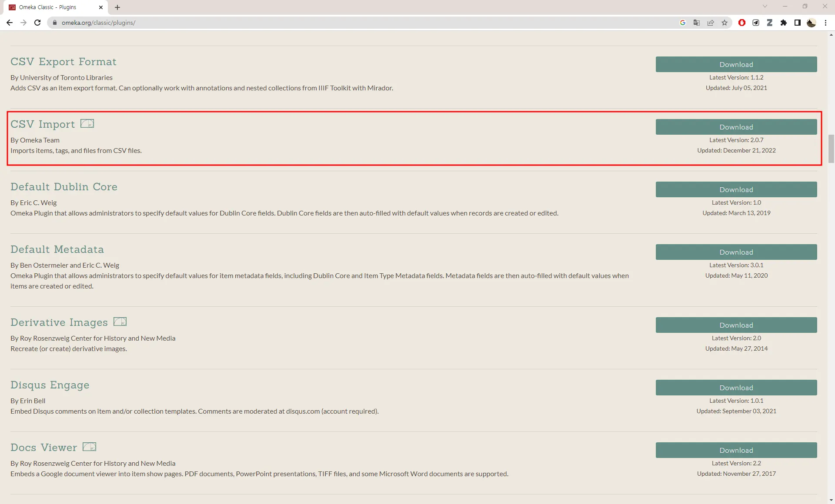Open the Google Translate icon in address bar
This screenshot has height=504, width=835.
pos(697,23)
